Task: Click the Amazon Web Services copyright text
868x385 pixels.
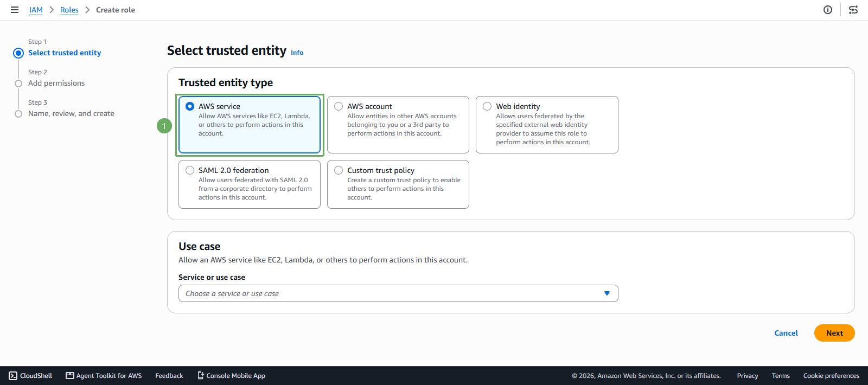Action: pos(646,376)
